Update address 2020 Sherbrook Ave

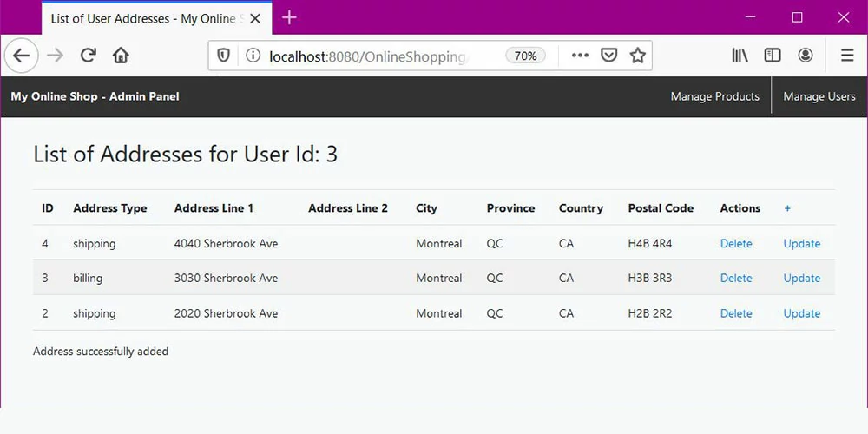(x=801, y=313)
